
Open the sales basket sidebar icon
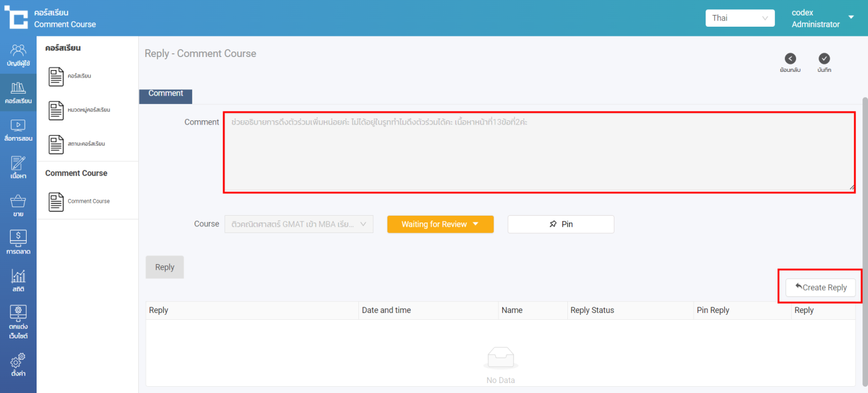pos(18,202)
